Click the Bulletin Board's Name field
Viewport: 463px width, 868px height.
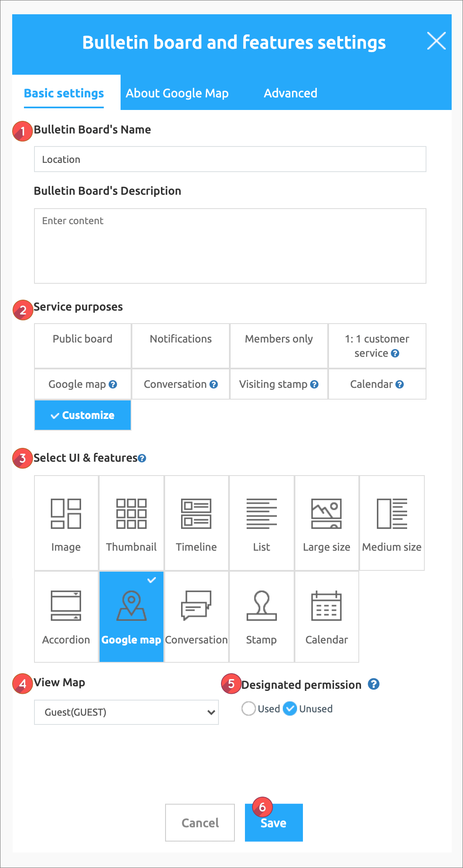(x=230, y=159)
